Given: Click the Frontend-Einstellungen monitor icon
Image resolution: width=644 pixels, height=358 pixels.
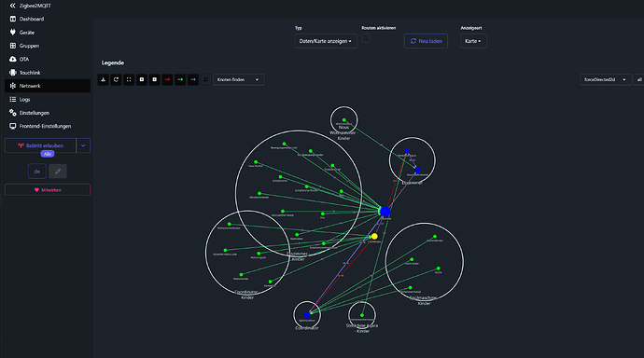Looking at the screenshot, I should click(x=13, y=126).
